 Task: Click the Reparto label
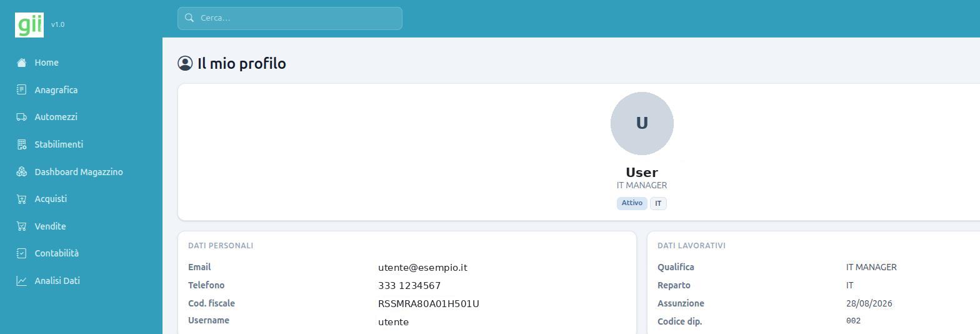674,285
